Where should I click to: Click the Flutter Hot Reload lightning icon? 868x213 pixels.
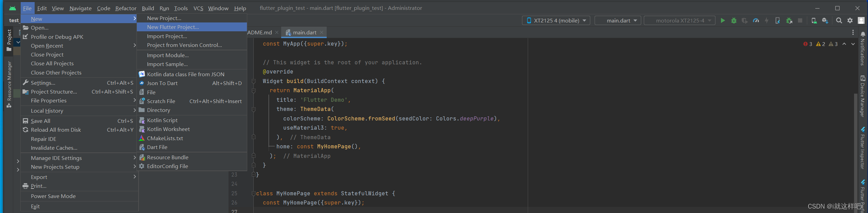[x=766, y=20]
